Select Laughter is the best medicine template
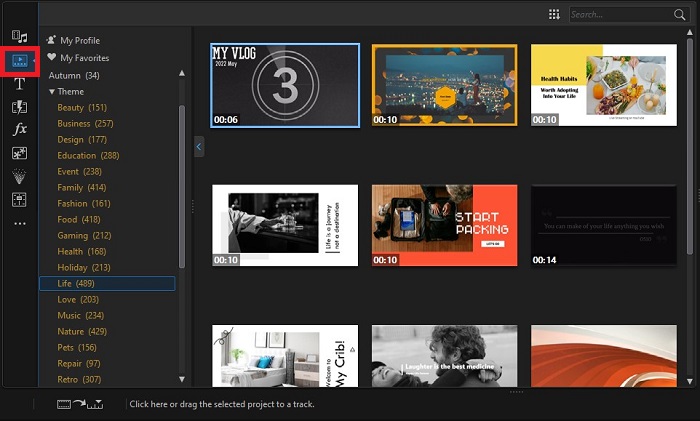Image resolution: width=700 pixels, height=421 pixels. click(x=445, y=356)
